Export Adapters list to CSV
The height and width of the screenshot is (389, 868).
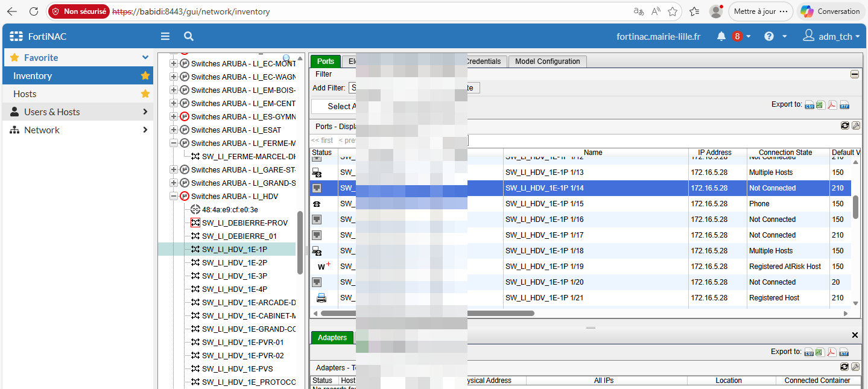tap(809, 352)
